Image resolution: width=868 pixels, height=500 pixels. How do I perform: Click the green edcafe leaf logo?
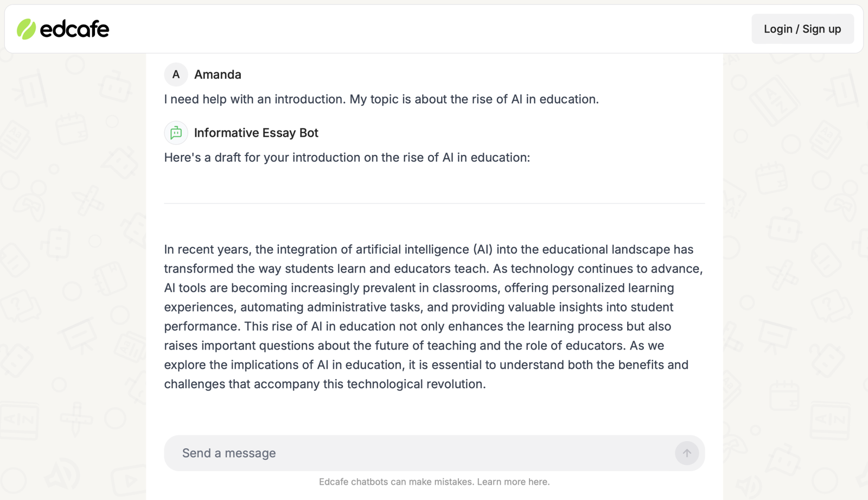(x=26, y=29)
